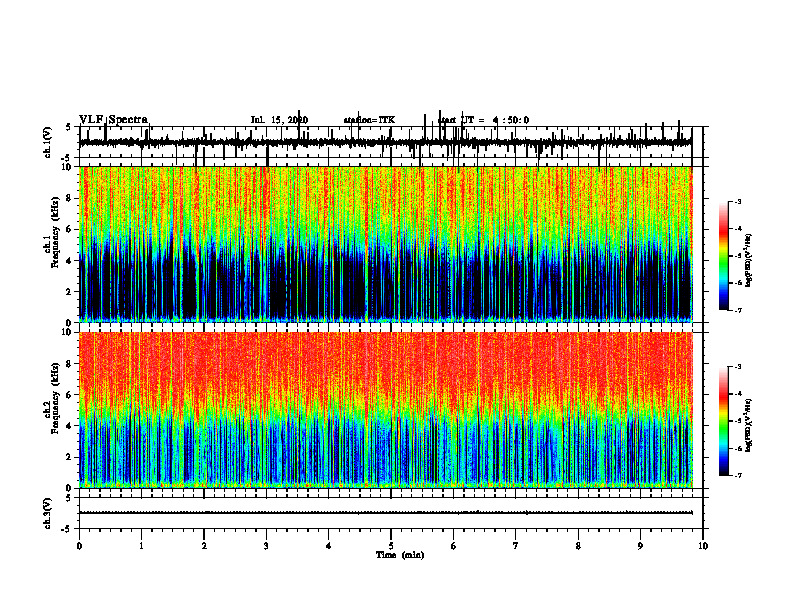792x612 pixels.
Task: Click the "start UT = 4:50:0" label
Action: (x=483, y=120)
